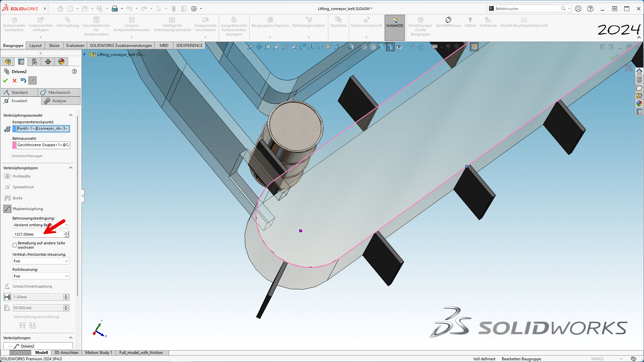The image size is (644, 362).
Task: Toggle the angle mate icon beside 30.00Grad
Action: click(7, 308)
